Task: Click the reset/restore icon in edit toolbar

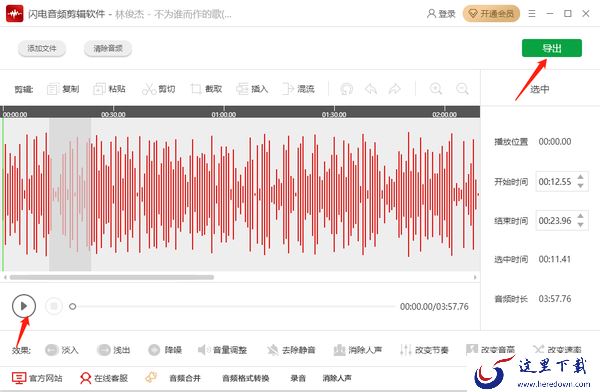Action: tap(347, 89)
